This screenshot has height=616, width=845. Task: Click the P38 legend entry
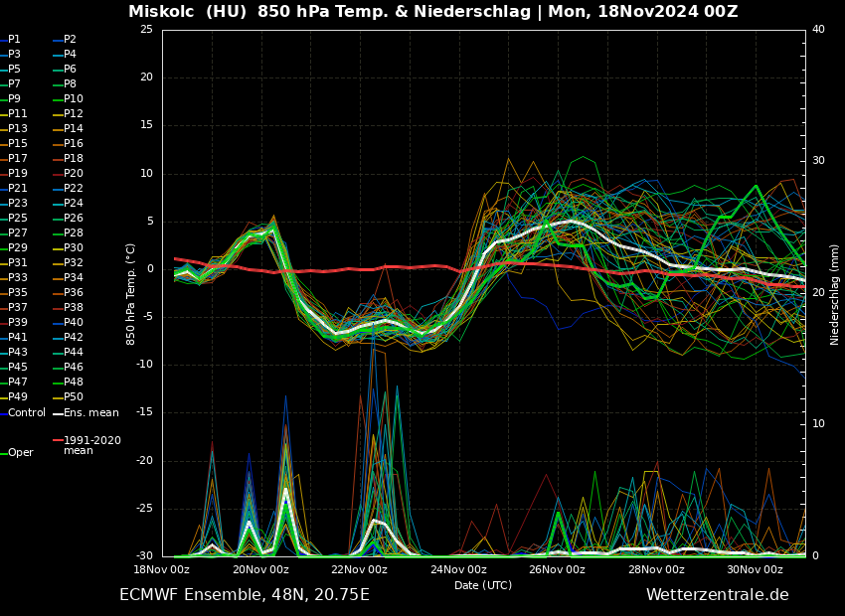tap(73, 308)
